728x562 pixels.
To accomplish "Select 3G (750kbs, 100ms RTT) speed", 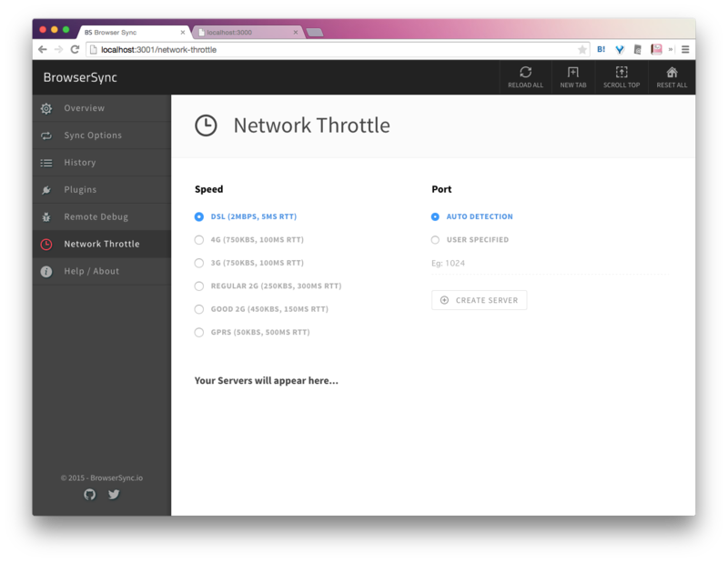I will click(248, 263).
